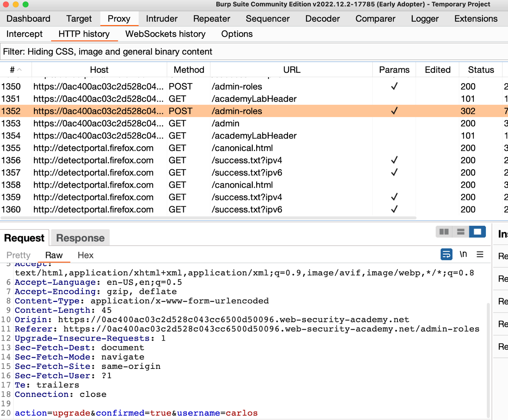Viewport: 508px width, 420px height.
Task: Click the history filter bar
Action: point(254,52)
